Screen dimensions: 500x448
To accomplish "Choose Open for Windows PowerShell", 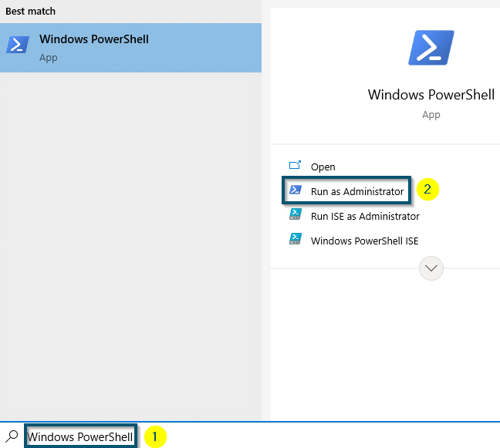I will click(x=323, y=167).
